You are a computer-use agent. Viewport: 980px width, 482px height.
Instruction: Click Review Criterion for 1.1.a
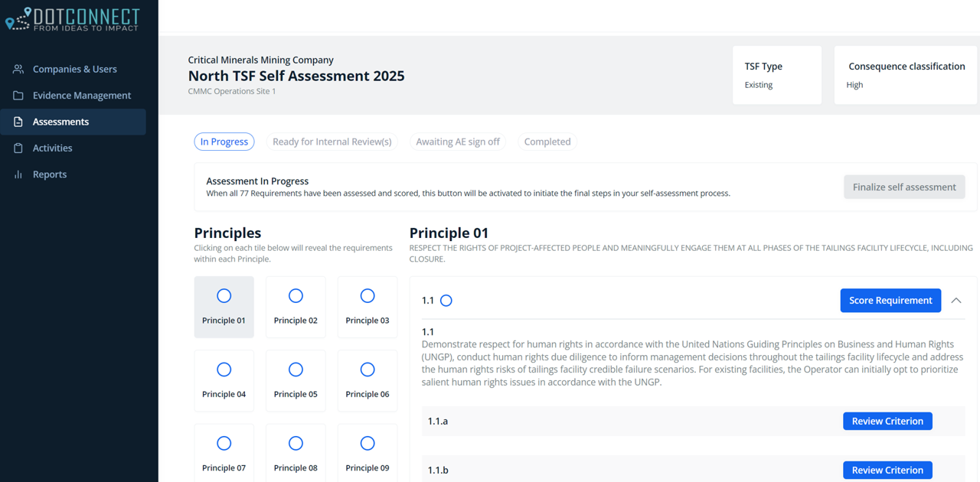[887, 421]
